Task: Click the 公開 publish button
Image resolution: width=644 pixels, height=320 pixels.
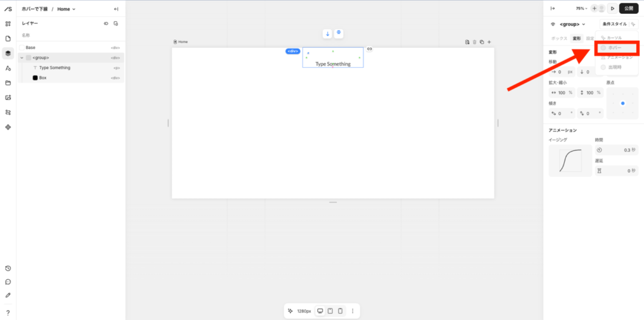Action: [x=629, y=9]
